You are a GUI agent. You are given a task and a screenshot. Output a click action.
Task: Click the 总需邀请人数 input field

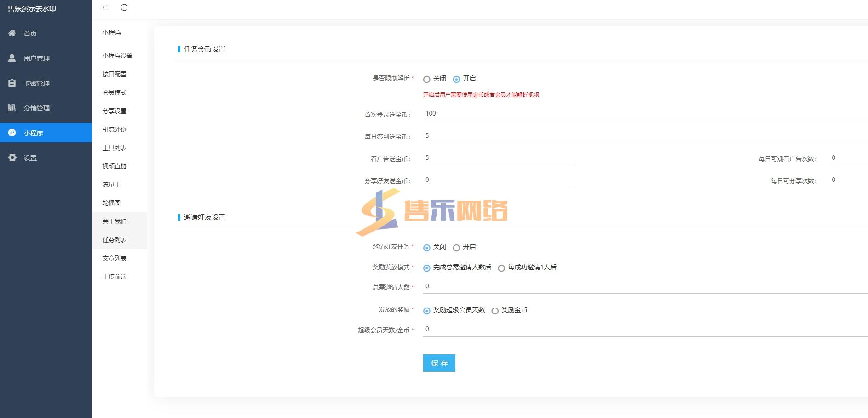644,286
